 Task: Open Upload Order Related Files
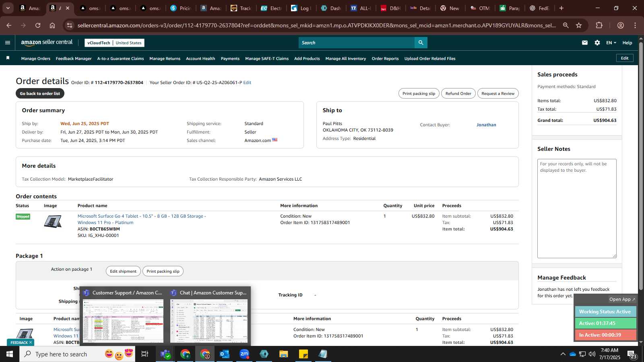coord(430,58)
